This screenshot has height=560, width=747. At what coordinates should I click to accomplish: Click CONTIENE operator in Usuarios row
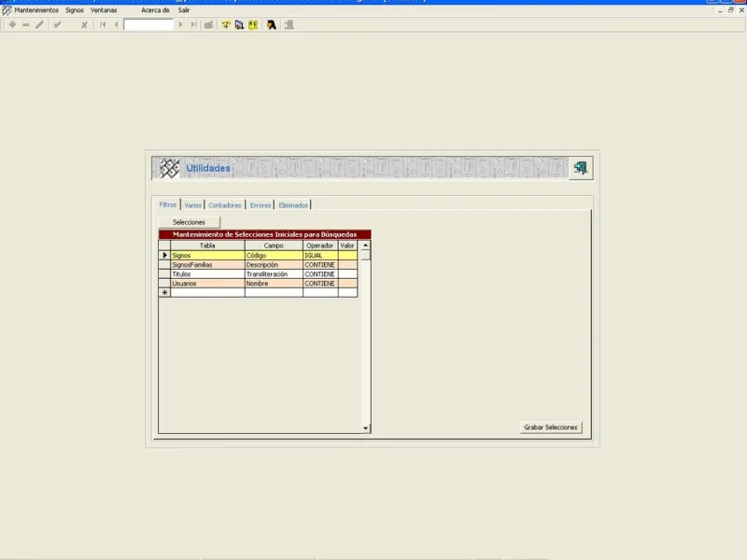320,284
